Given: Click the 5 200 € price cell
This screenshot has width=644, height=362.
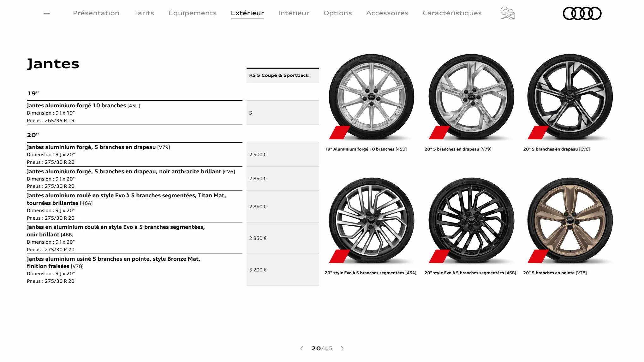Looking at the screenshot, I should pos(283,270).
